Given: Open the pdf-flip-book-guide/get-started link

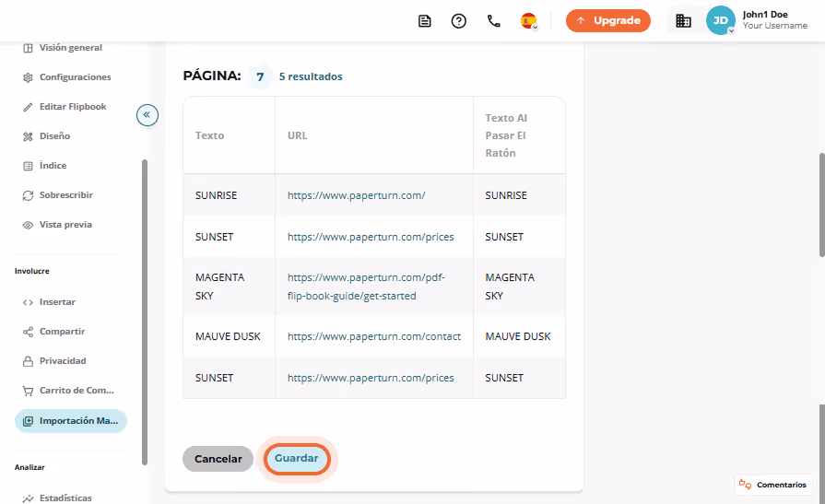Looking at the screenshot, I should click(366, 287).
